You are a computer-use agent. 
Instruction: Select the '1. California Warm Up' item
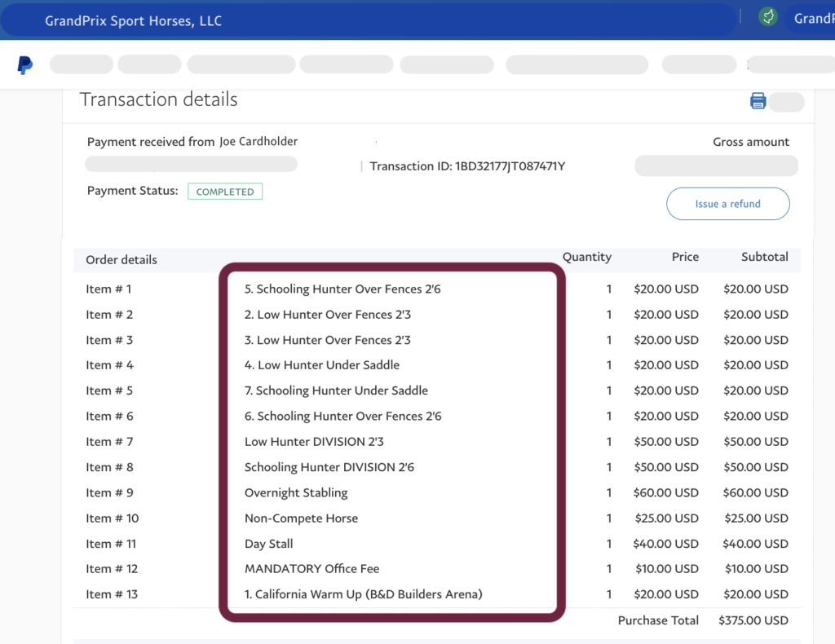[x=364, y=594]
